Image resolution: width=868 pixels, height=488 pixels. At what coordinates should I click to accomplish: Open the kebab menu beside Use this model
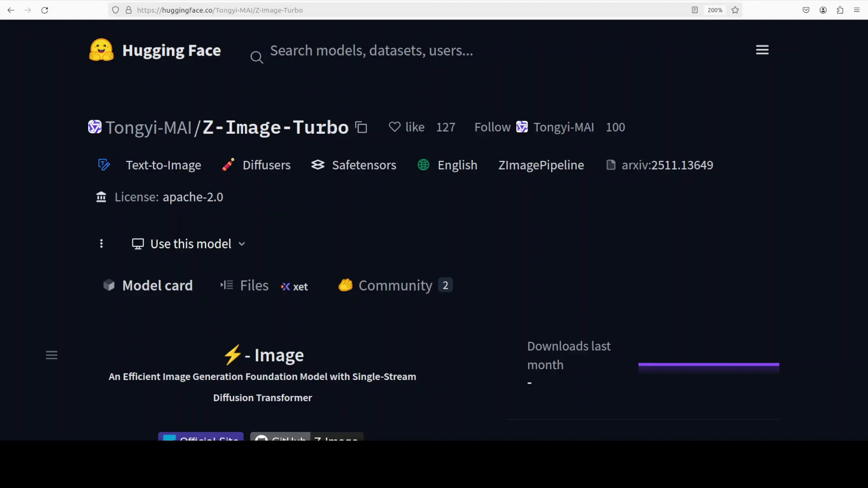point(101,244)
